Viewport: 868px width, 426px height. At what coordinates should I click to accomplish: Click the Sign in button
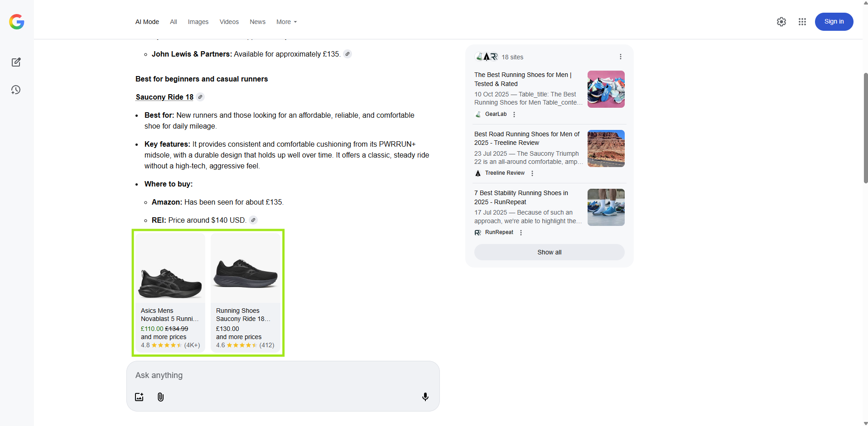tap(834, 22)
